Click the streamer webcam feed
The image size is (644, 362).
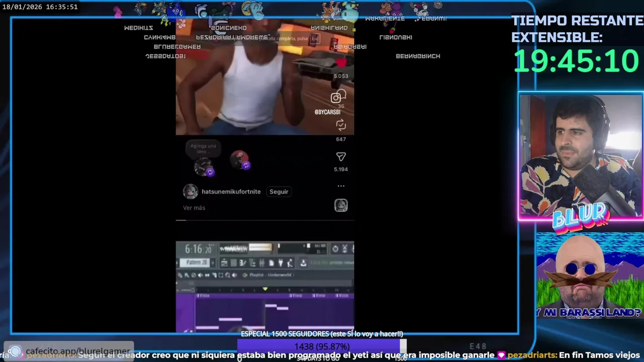(x=581, y=156)
